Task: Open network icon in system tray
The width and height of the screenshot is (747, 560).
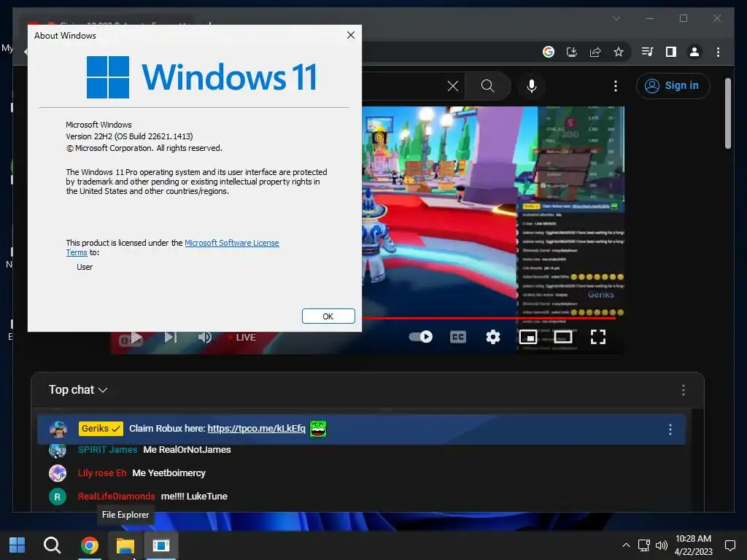Action: (x=644, y=545)
